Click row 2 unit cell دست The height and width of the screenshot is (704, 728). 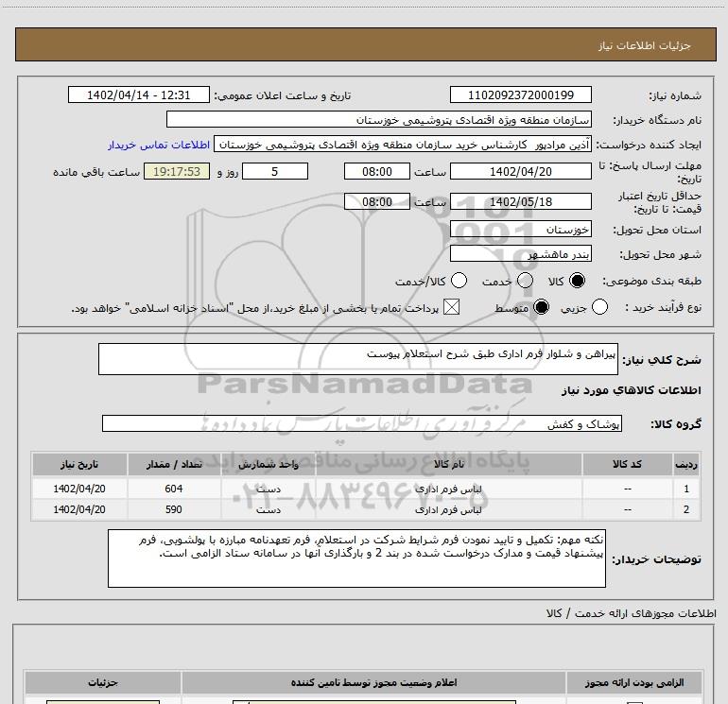[269, 509]
